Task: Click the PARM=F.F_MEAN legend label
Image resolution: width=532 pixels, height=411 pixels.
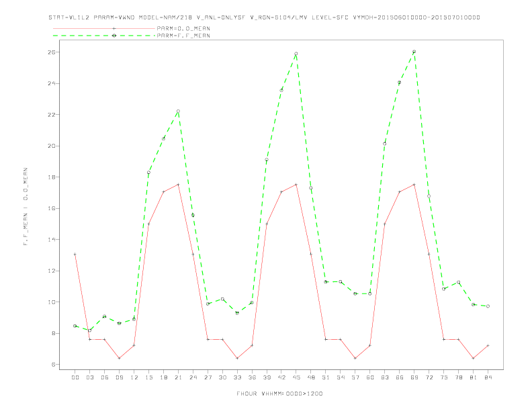Action: tap(183, 36)
